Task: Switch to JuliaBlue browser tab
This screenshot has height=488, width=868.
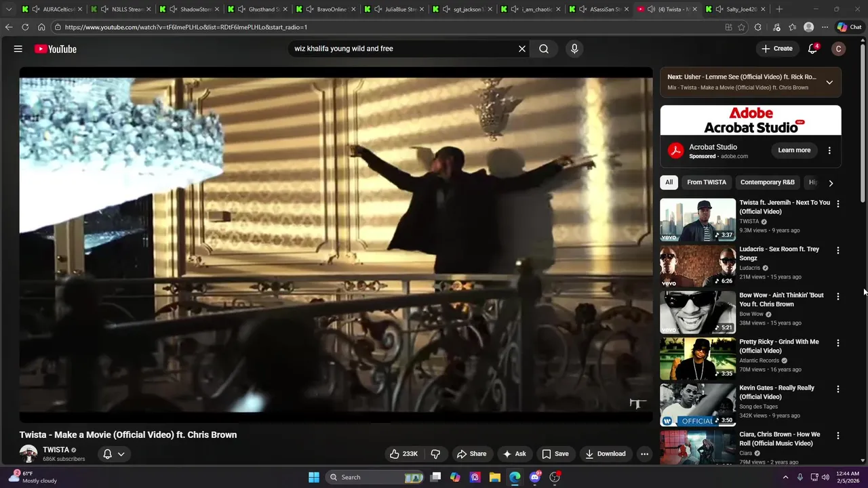Action: pos(393,9)
